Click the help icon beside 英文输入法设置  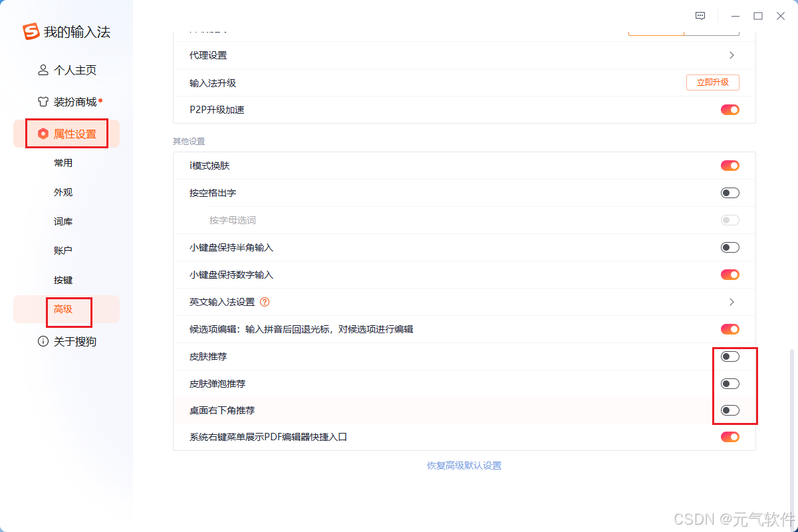coord(265,302)
